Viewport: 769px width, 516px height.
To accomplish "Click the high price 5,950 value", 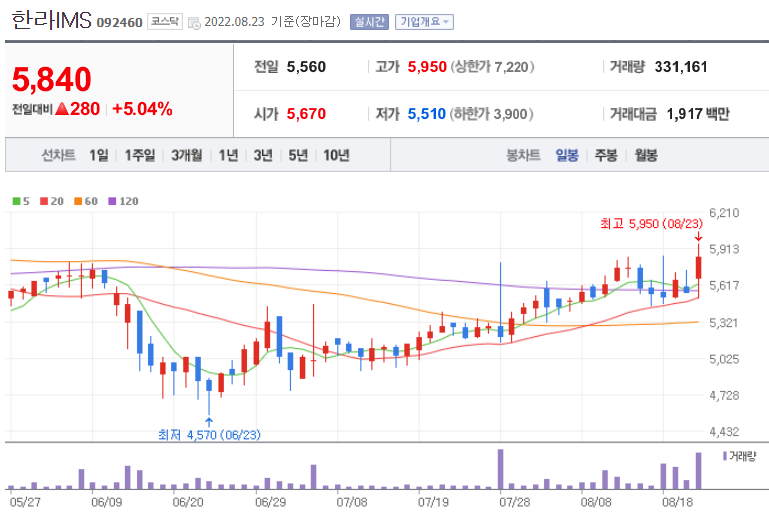I will pos(427,67).
